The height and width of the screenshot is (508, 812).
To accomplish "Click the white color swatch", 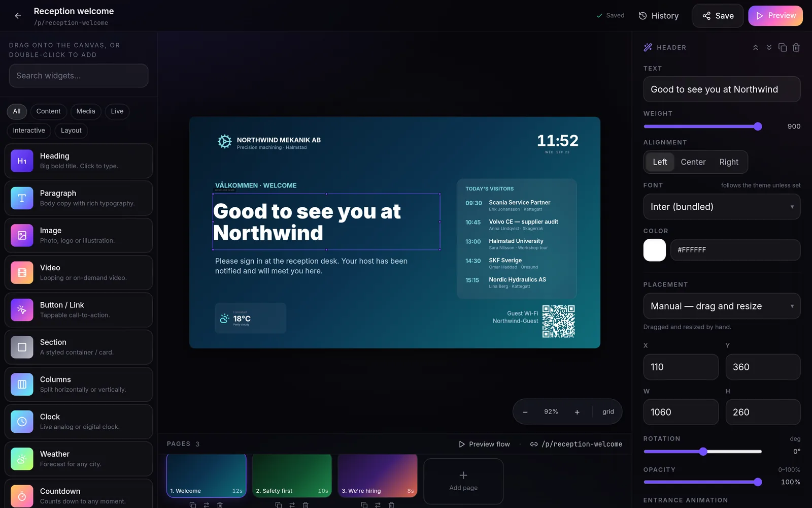I will 655,250.
